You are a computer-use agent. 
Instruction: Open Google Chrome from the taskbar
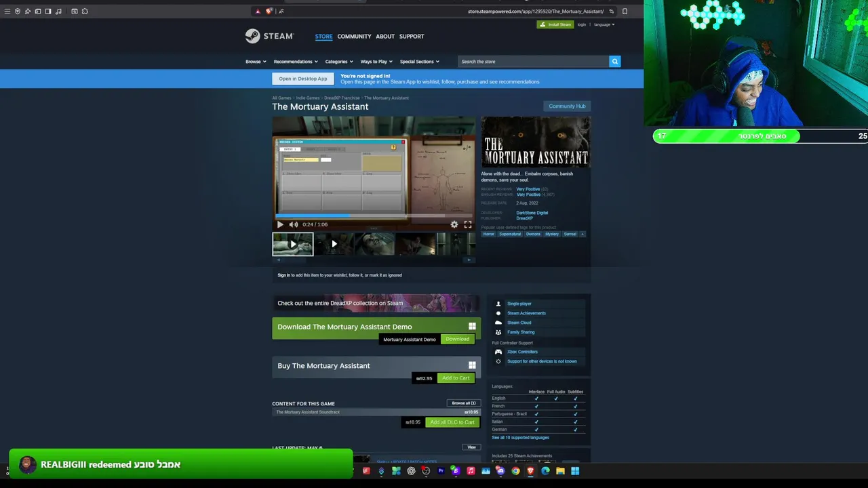(515, 471)
